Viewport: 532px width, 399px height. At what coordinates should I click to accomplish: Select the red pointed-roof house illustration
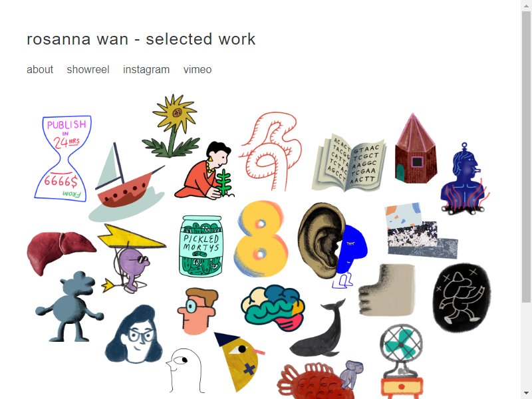(416, 148)
